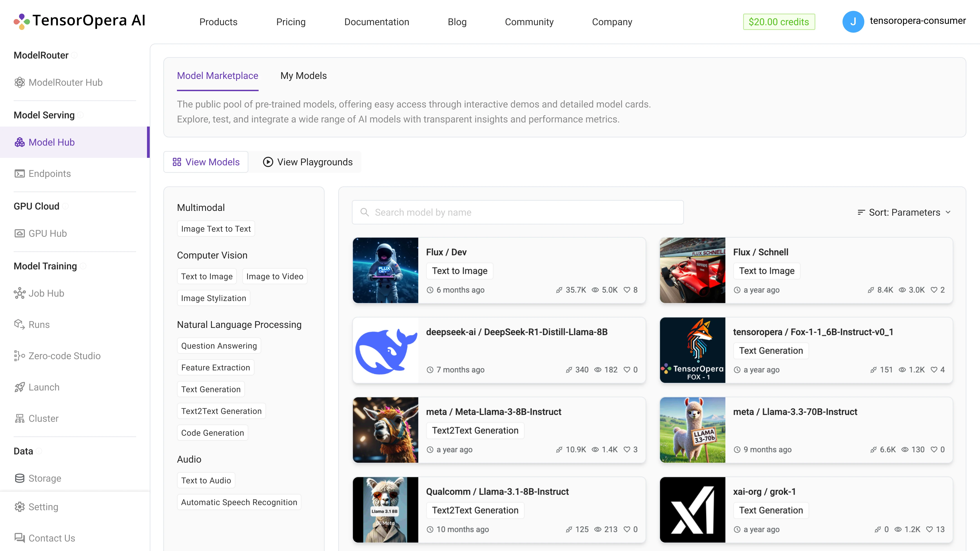Like the Flux / Dev model with heart icon
The height and width of the screenshot is (551, 980).
(x=627, y=289)
